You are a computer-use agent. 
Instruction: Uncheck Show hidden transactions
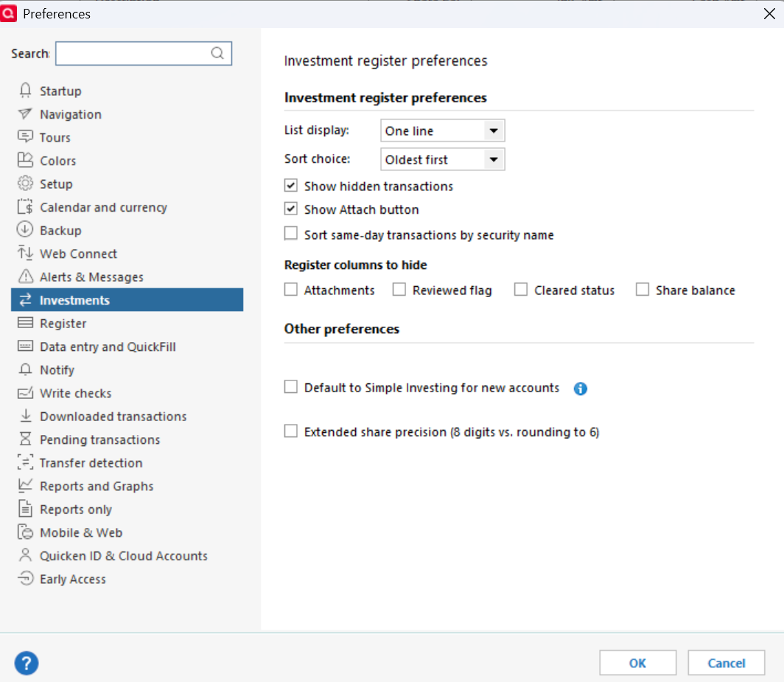[290, 186]
